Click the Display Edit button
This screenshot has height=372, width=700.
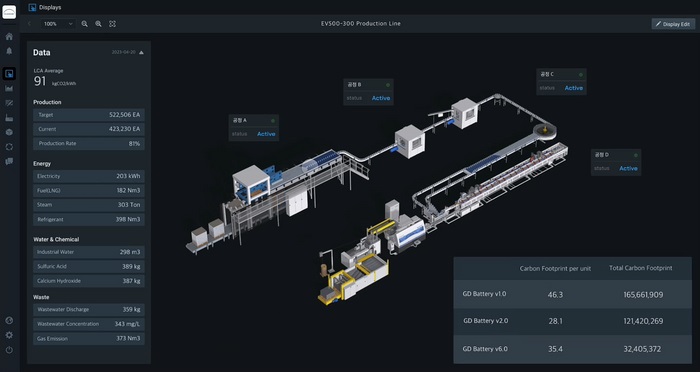pos(673,24)
